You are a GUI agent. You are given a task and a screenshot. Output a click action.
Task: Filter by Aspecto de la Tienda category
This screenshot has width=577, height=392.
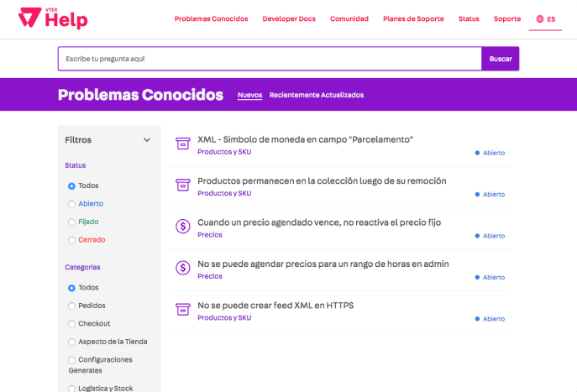coord(71,342)
